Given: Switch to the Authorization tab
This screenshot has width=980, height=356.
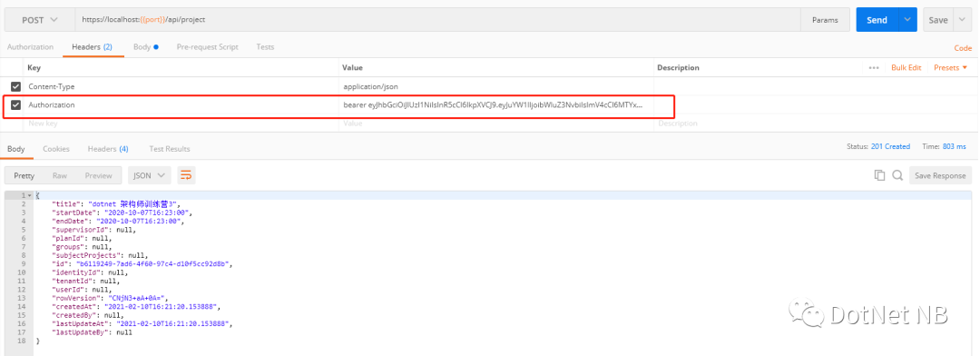Looking at the screenshot, I should (30, 47).
